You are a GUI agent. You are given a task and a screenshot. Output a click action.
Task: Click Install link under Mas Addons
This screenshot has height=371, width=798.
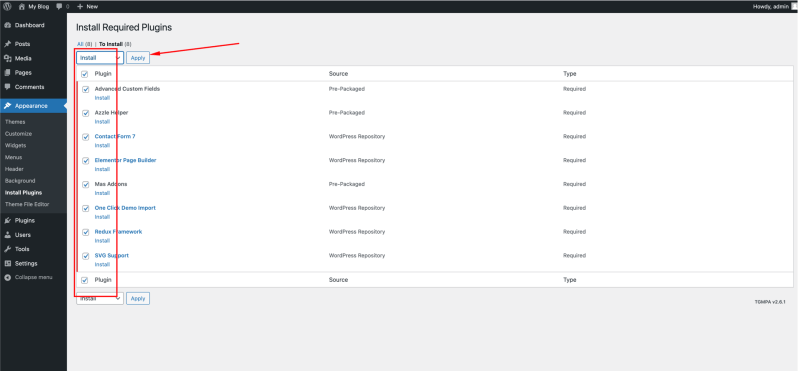pyautogui.click(x=102, y=193)
